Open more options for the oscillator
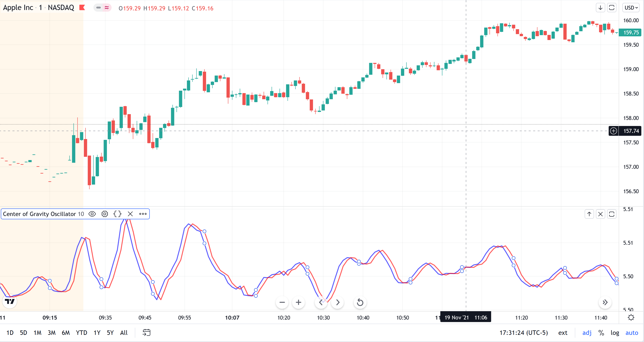This screenshot has height=342, width=644. click(143, 214)
